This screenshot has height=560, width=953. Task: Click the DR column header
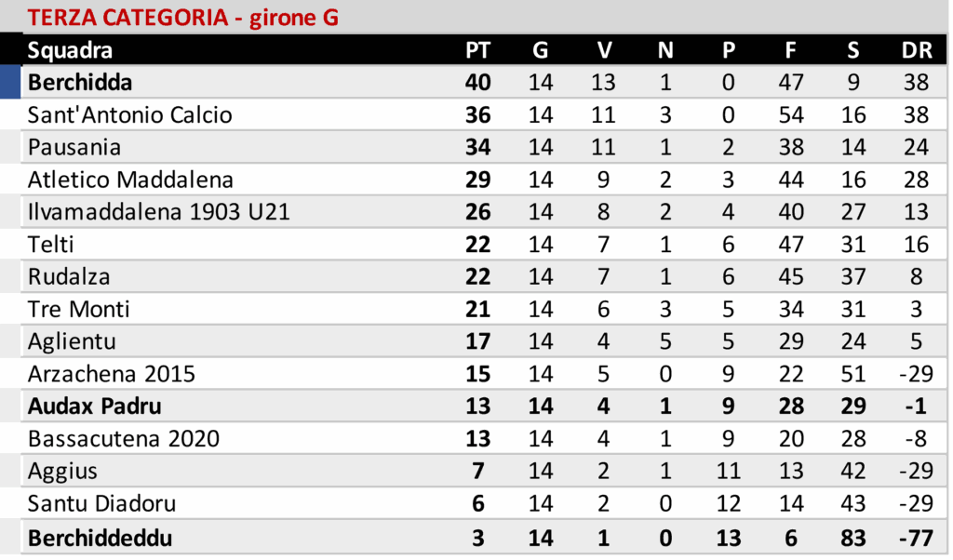click(x=917, y=50)
